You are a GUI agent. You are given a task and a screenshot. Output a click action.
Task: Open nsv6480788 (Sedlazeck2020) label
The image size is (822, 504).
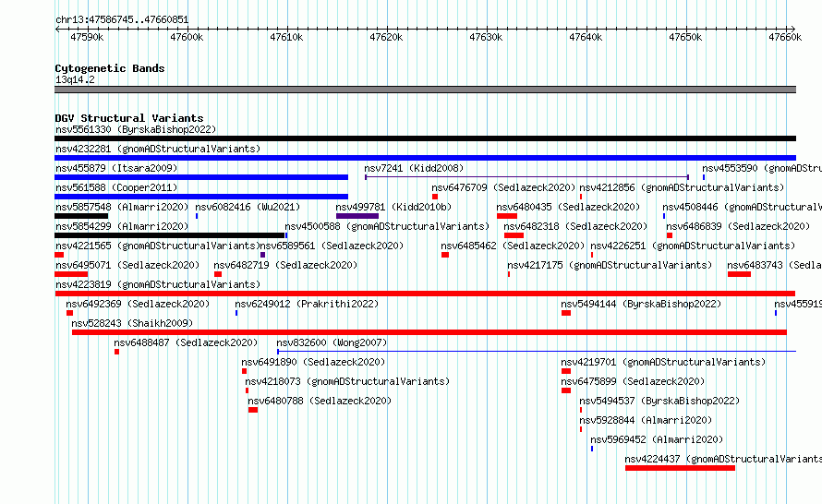coord(320,401)
